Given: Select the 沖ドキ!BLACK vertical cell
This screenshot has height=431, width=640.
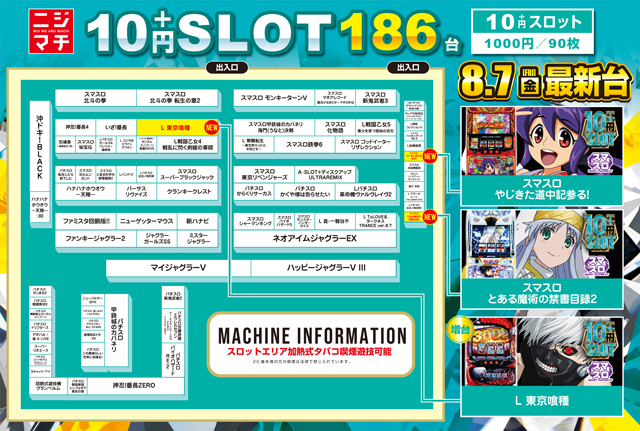Looking at the screenshot, I should coord(40,146).
